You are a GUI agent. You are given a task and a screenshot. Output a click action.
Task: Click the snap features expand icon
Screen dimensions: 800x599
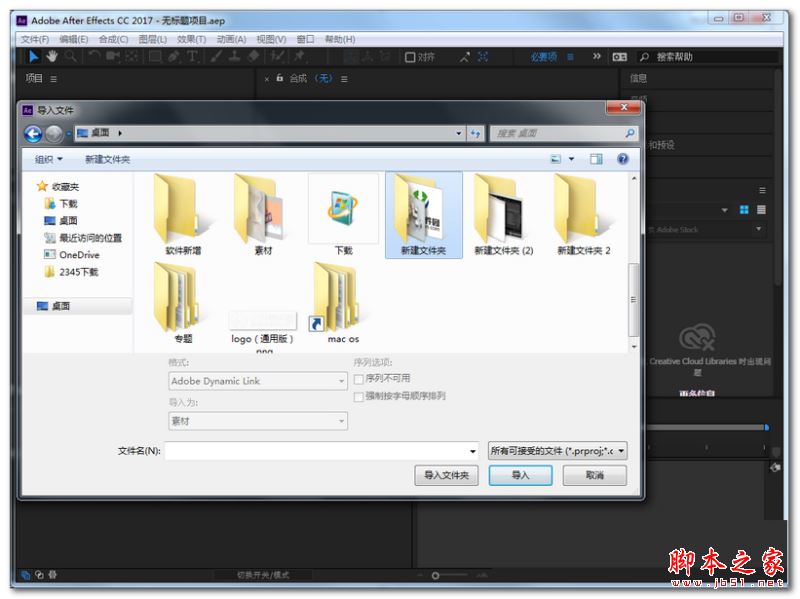483,57
